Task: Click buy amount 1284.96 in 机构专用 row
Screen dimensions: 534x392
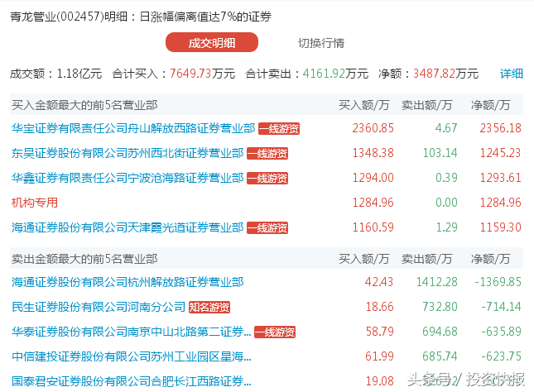Action: (x=373, y=203)
